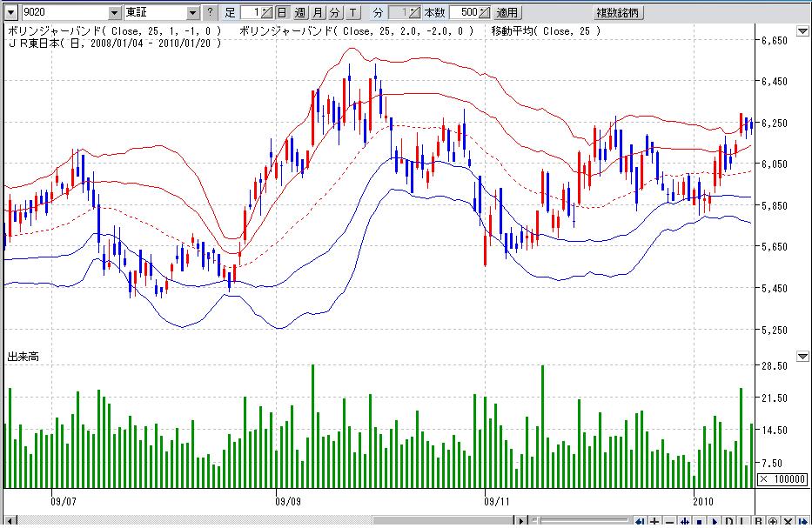The height and width of the screenshot is (528, 812).
Task: Click the 5,250 price axis label
Action: coord(775,330)
